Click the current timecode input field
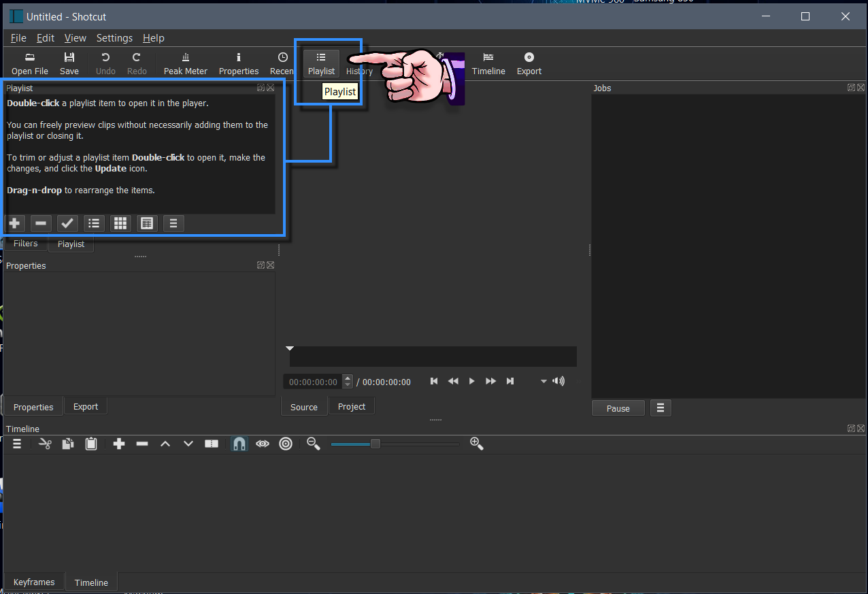This screenshot has width=868, height=594. point(313,382)
